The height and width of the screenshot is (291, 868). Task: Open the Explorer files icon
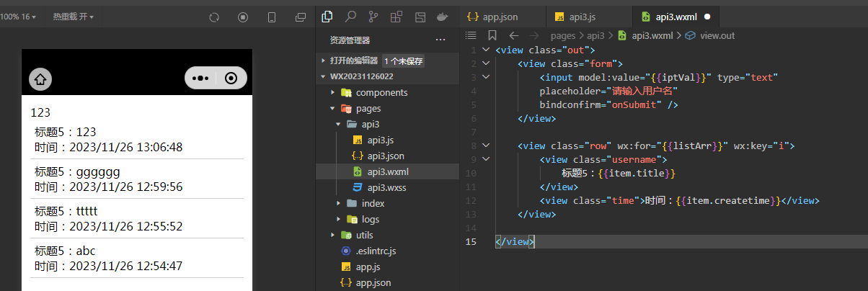[x=327, y=17]
